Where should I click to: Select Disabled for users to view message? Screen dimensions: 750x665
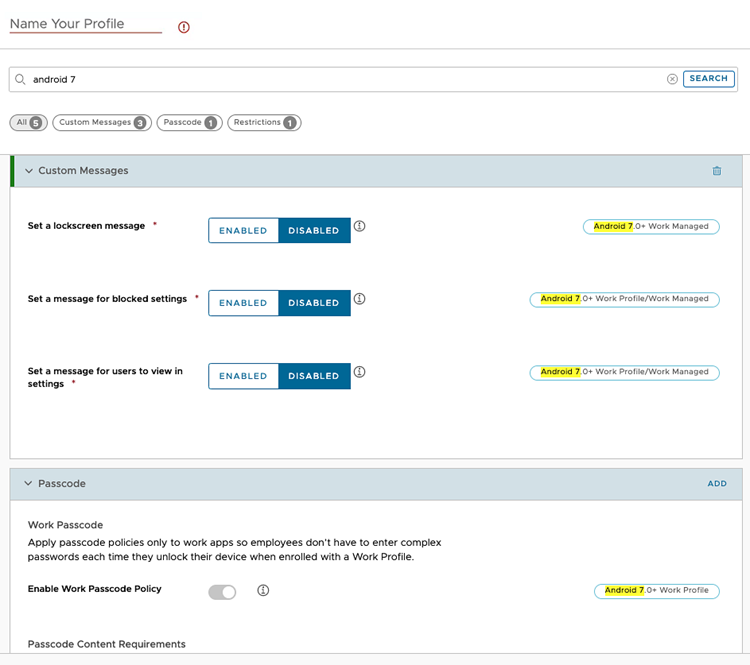(x=314, y=376)
